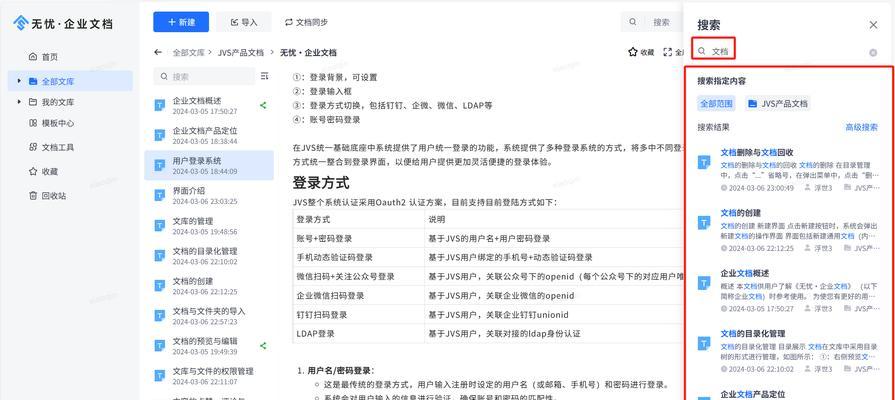Click the 钉钉扫码登录 table cell
The width and height of the screenshot is (895, 400).
(358, 314)
